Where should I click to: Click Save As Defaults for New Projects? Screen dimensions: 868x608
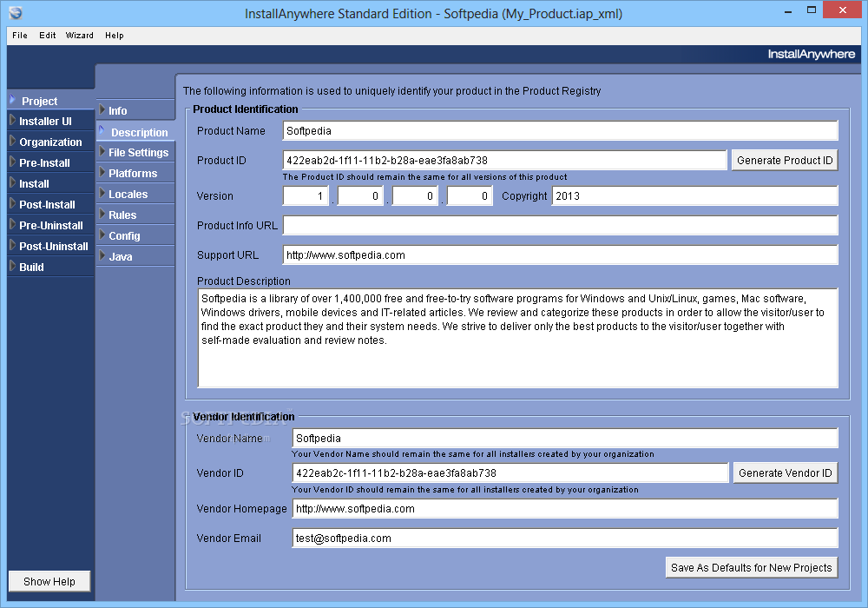tap(751, 567)
